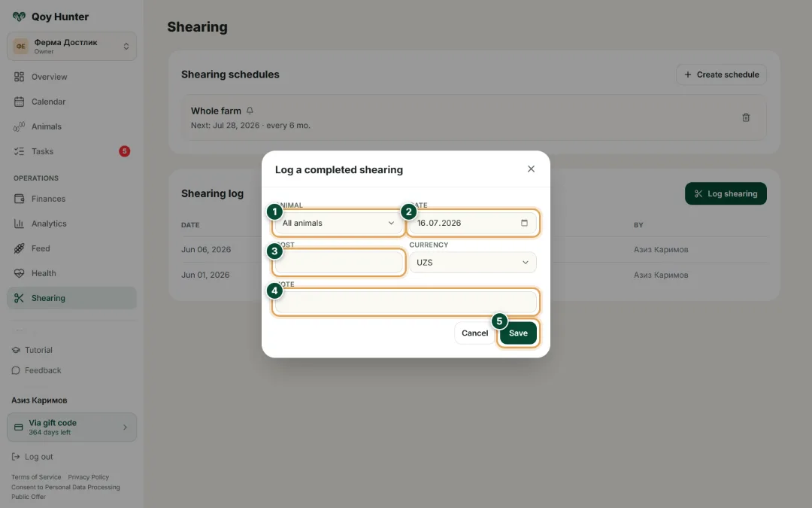Click the Cost input field
The height and width of the screenshot is (508, 812).
pos(338,263)
